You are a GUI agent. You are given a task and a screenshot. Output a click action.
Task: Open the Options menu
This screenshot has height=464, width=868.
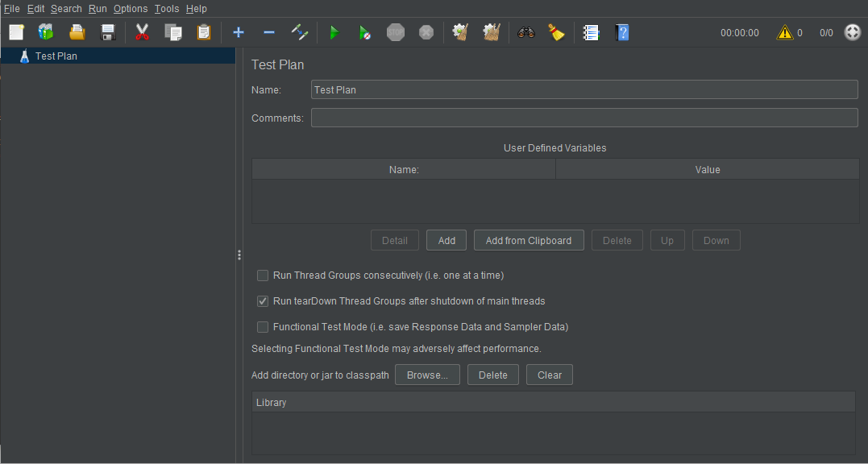131,9
